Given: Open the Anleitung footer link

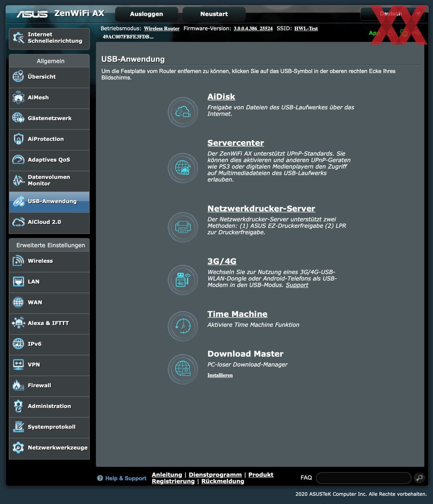Looking at the screenshot, I should (x=167, y=475).
